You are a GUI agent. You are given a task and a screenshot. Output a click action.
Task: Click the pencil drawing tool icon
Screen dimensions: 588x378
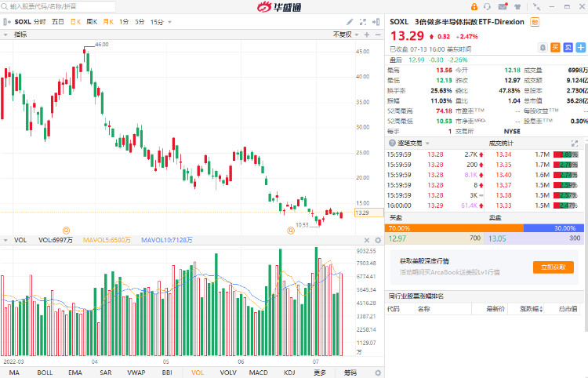(x=350, y=22)
